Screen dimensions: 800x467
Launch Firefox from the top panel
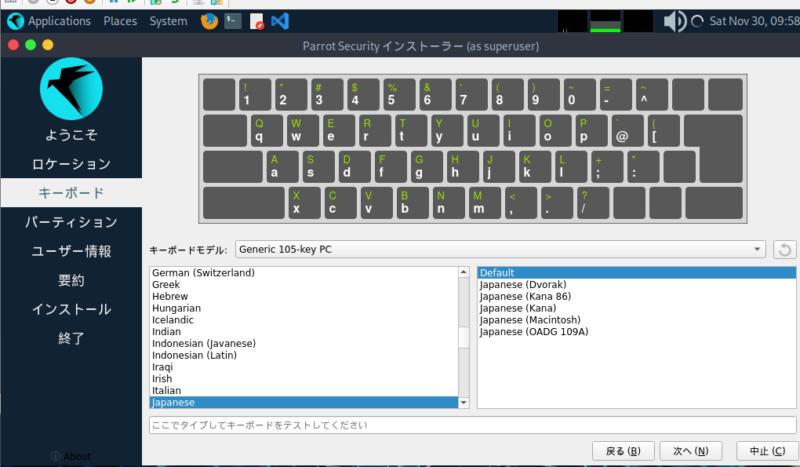point(208,21)
